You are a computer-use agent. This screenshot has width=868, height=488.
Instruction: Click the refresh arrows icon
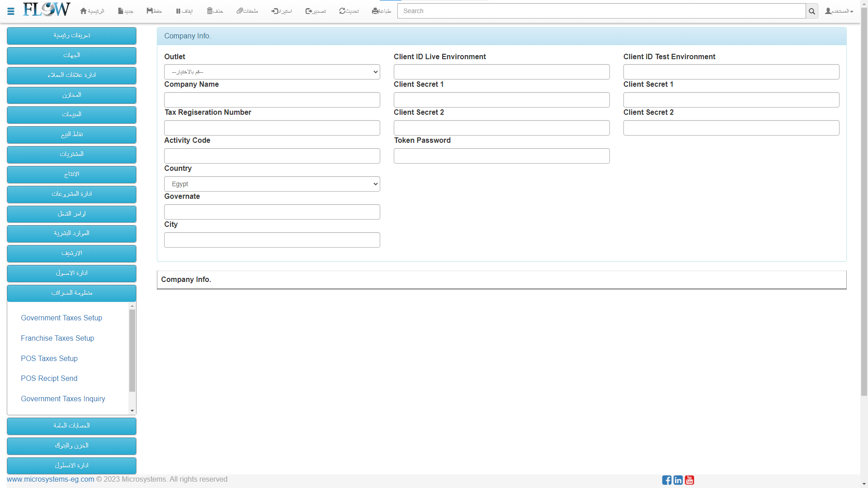342,11
